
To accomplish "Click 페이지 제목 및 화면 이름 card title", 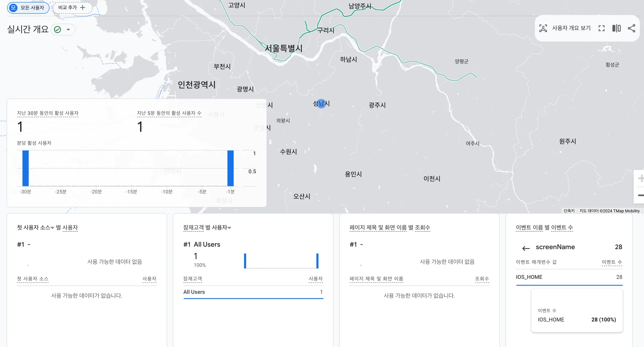I will (x=389, y=228).
